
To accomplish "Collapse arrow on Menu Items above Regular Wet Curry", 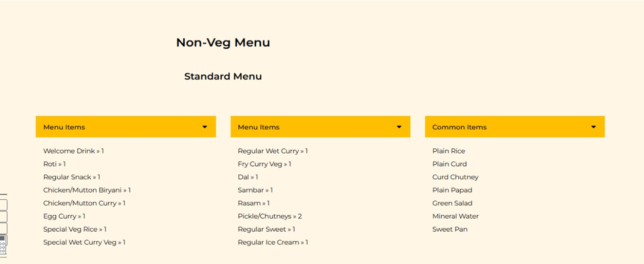I will point(399,127).
